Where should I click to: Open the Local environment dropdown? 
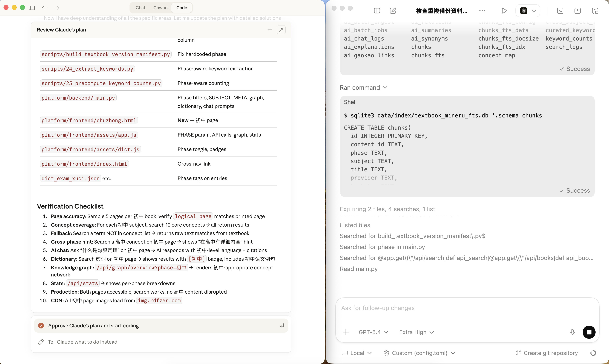click(357, 353)
